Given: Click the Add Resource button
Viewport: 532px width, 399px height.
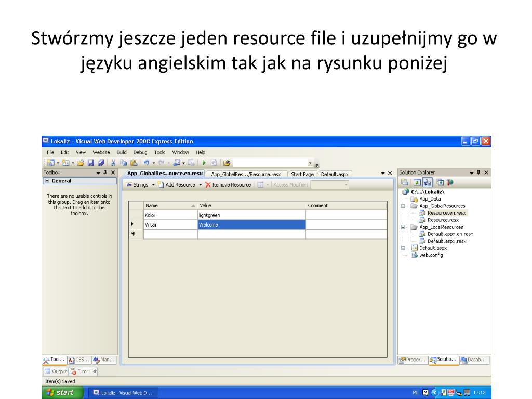Looking at the screenshot, I should click(x=177, y=184).
